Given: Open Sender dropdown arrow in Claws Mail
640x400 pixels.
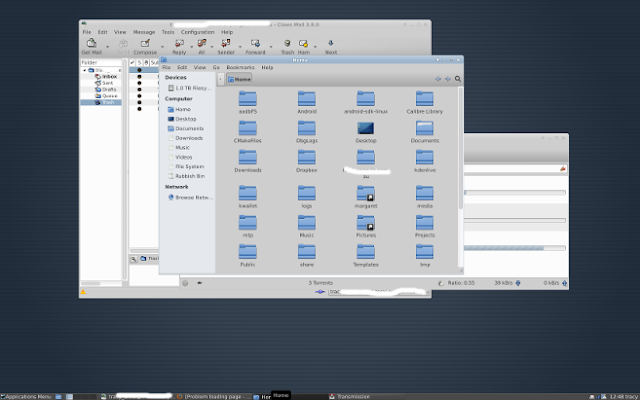Looking at the screenshot, I should tap(240, 47).
